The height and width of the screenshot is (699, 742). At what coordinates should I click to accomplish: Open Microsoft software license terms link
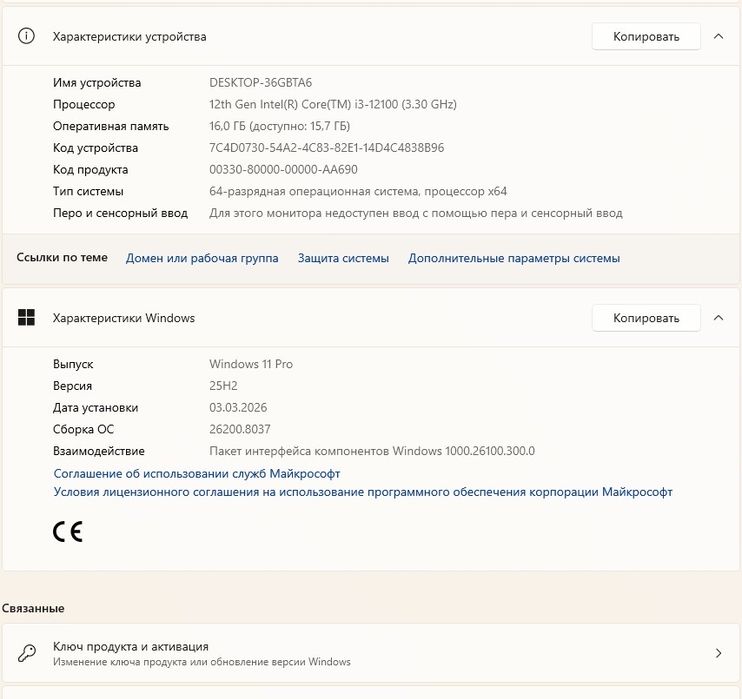(363, 492)
